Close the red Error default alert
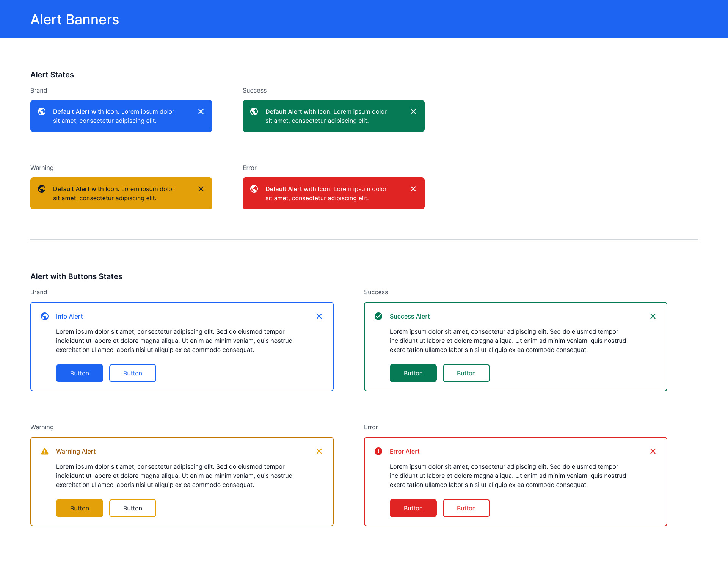Image resolution: width=728 pixels, height=587 pixels. [x=413, y=189]
